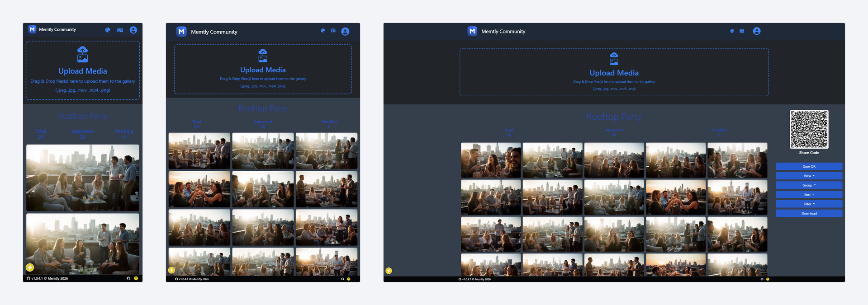868x305 pixels.
Task: Click Memtly Community title in mobile view
Action: click(x=57, y=29)
